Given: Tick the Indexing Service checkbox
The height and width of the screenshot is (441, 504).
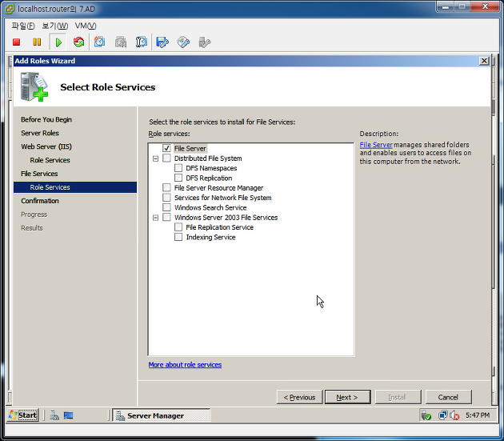Looking at the screenshot, I should 178,237.
